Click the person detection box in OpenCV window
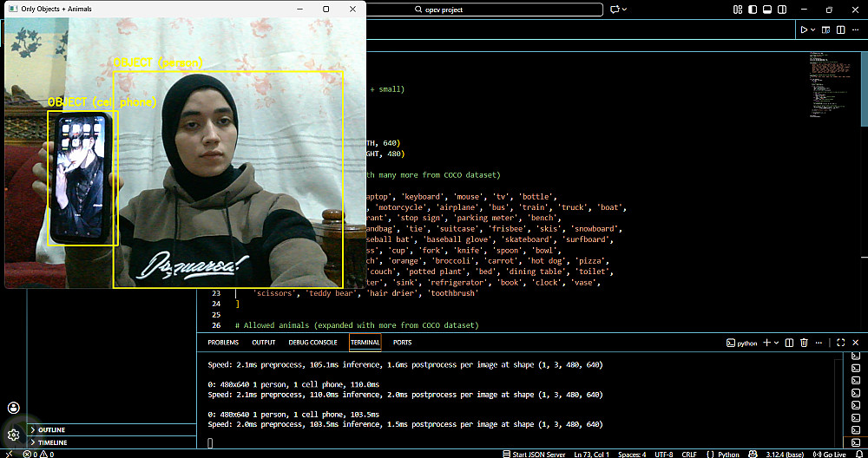Screen dimensions: 868x458 (228, 180)
